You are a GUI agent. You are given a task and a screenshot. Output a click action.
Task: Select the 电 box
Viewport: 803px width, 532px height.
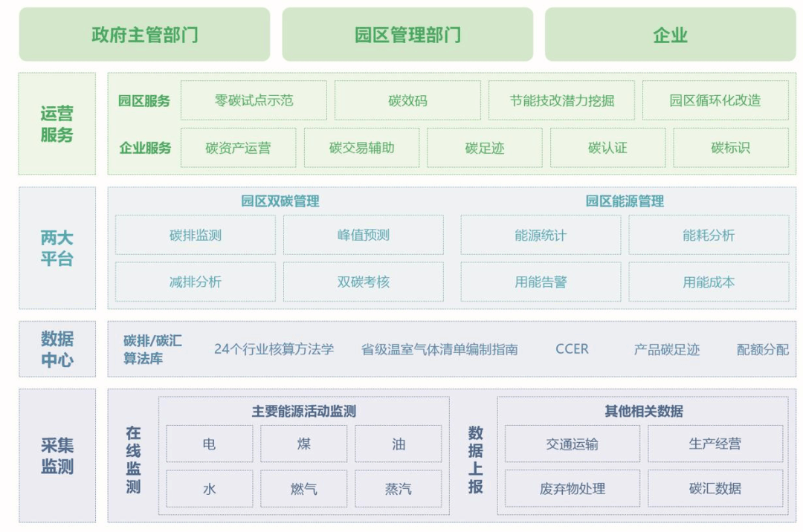[x=210, y=444]
